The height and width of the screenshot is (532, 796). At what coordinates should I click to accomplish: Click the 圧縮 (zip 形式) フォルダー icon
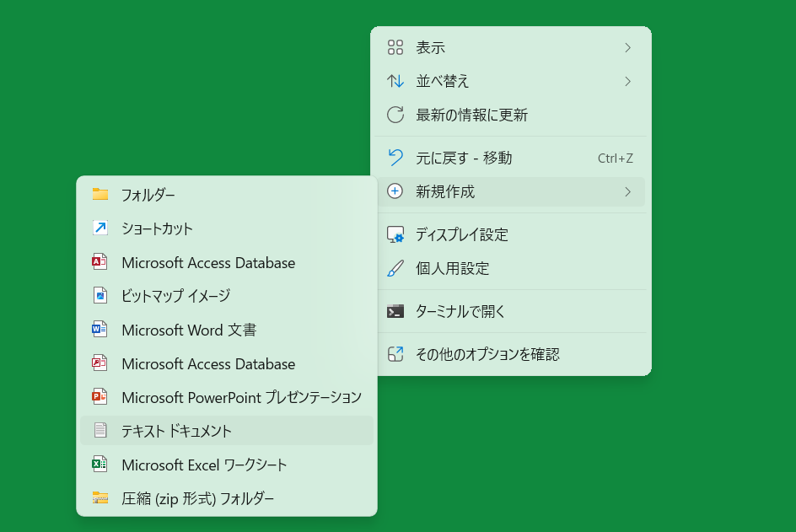[x=100, y=498]
